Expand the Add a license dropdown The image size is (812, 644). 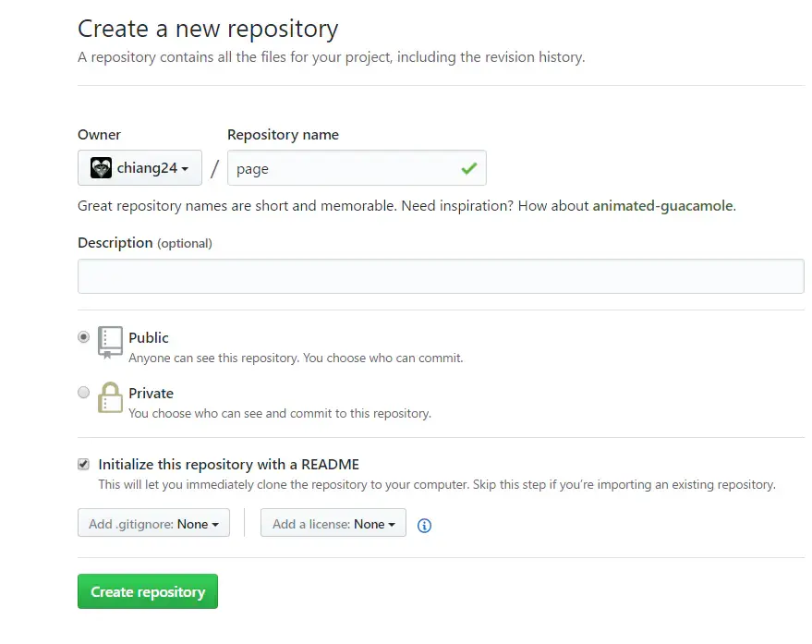coord(333,524)
